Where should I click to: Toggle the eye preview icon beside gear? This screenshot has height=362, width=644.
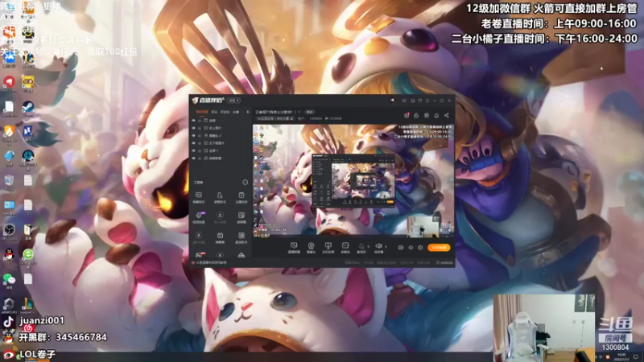[x=411, y=248]
